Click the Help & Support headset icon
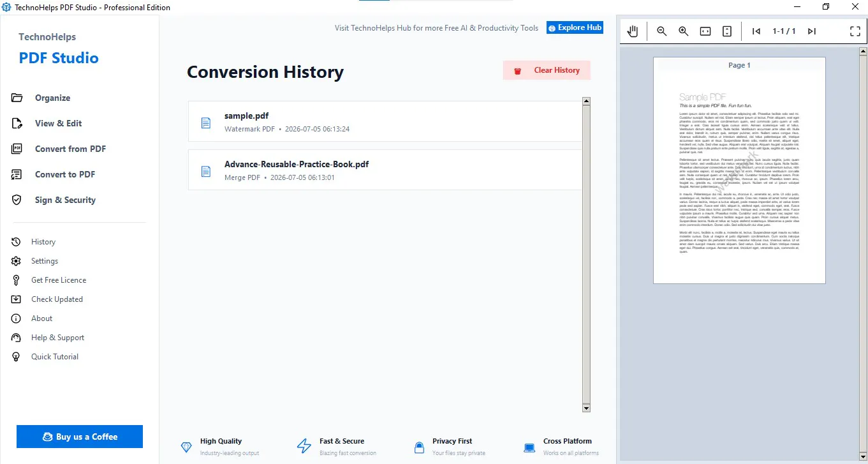 17,338
